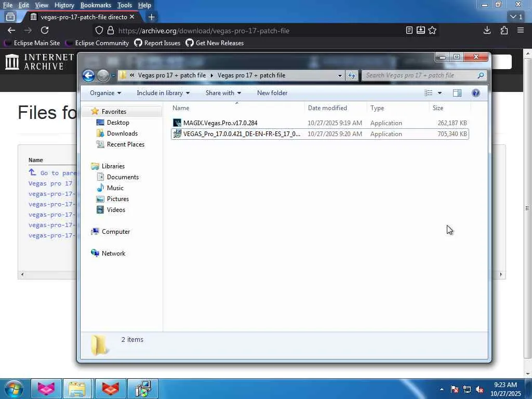Close the vegas-pro-17-patch-file tab
Viewport: 532px width, 399px height.
click(132, 17)
